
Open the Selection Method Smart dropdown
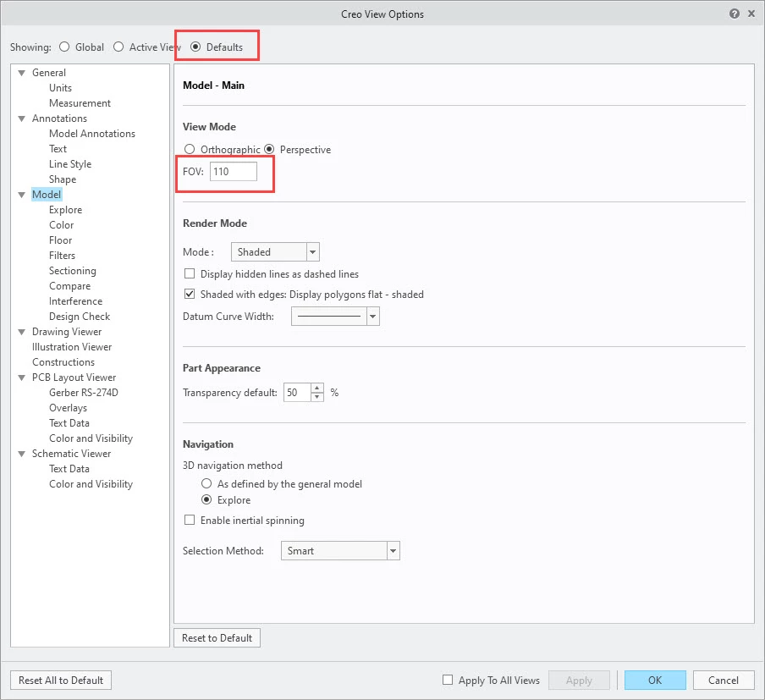(x=340, y=551)
